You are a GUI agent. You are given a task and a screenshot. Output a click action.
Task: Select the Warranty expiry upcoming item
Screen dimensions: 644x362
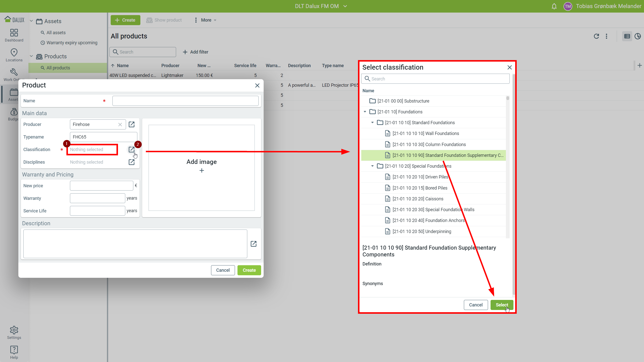[x=72, y=43]
